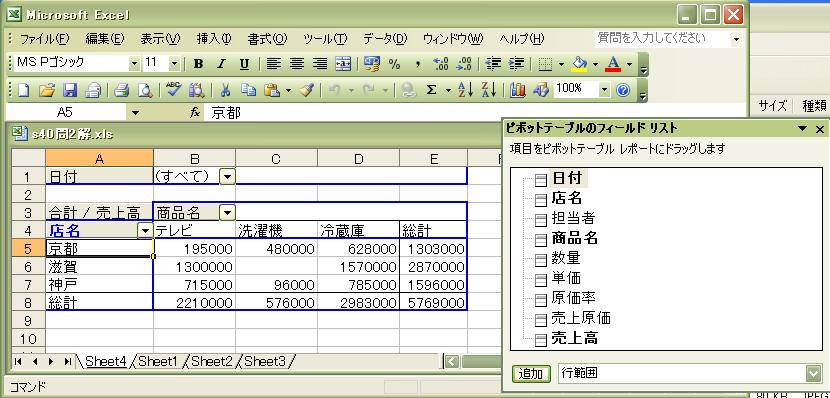Launch the Chart Wizard icon
Image resolution: width=830 pixels, height=398 pixels.
pyautogui.click(x=518, y=91)
